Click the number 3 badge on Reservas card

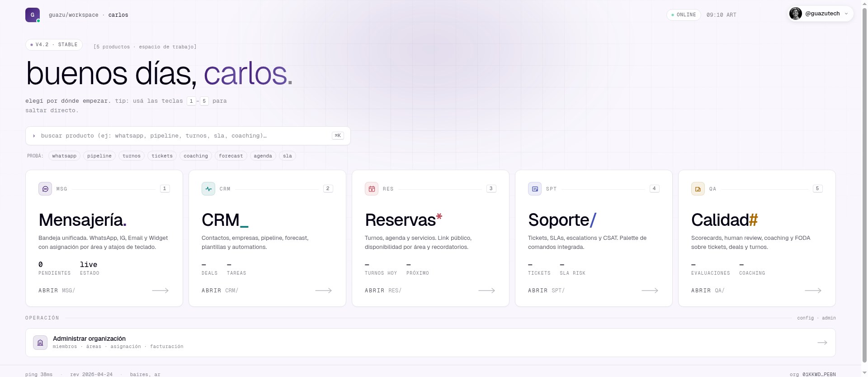[x=491, y=189]
